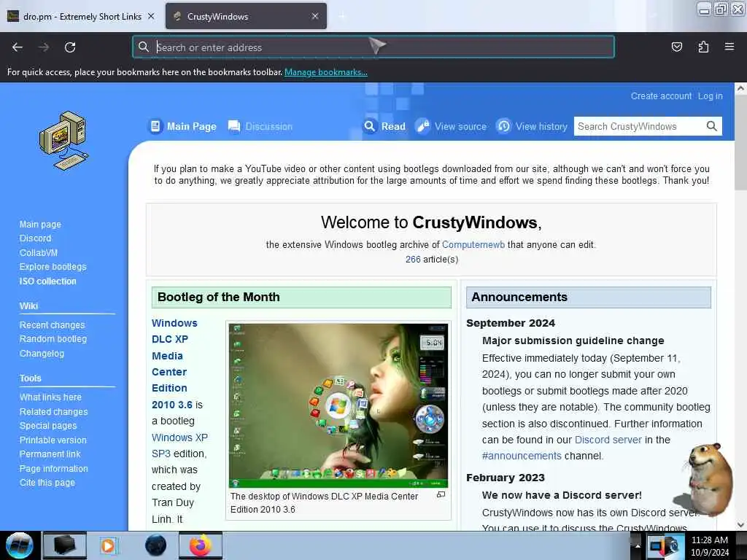Open the View source tab
Viewport: 747px width, 560px height.
pos(461,126)
